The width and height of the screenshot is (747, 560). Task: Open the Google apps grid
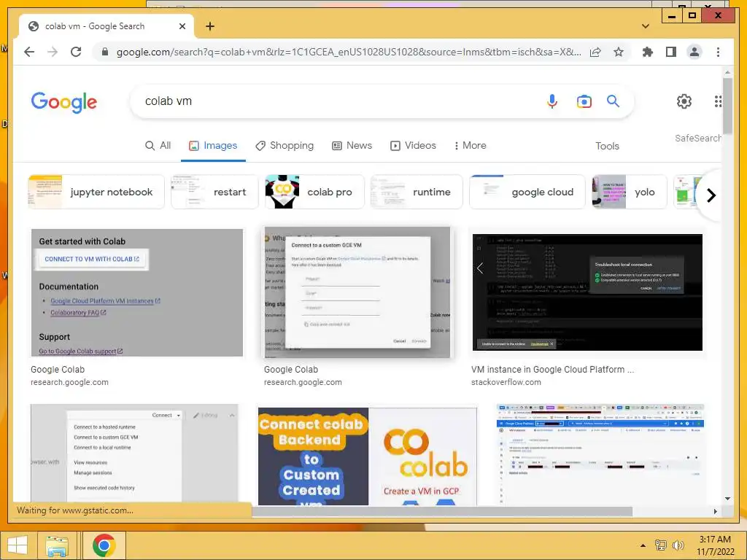click(x=718, y=101)
